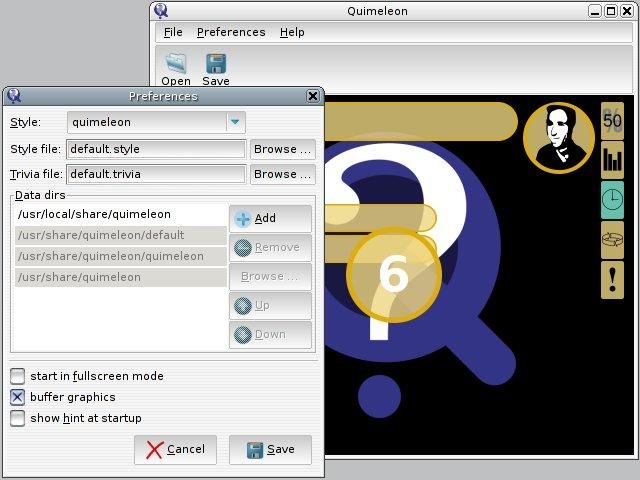Screen dimensions: 640x480
Task: Close the Quimeleon main window
Action: click(627, 11)
